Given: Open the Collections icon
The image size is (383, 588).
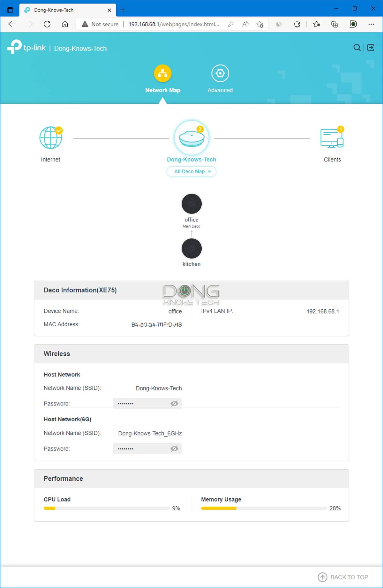Looking at the screenshot, I should click(334, 24).
